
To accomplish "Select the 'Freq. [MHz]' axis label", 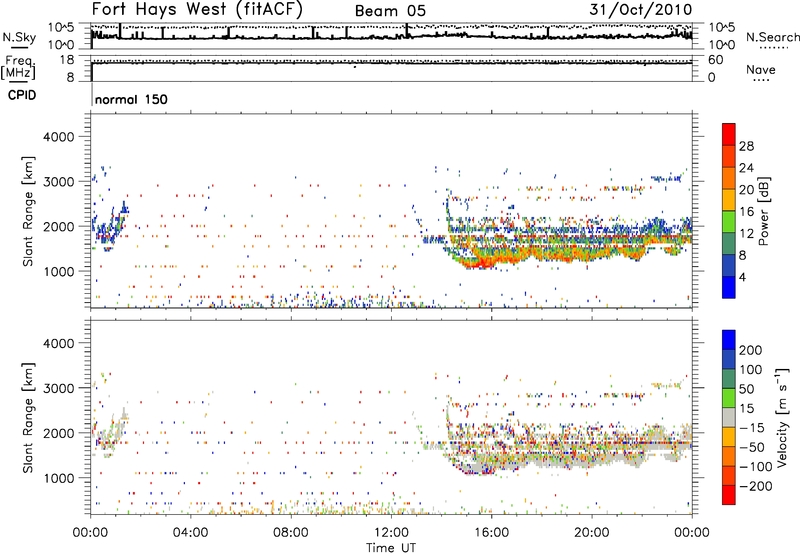I will 18,67.
